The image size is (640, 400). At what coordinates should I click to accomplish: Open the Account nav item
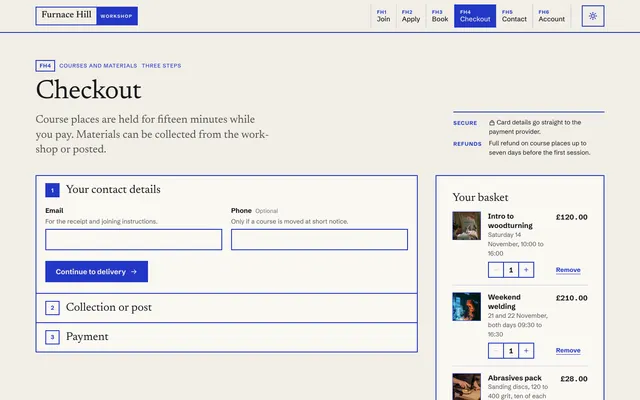(551, 16)
